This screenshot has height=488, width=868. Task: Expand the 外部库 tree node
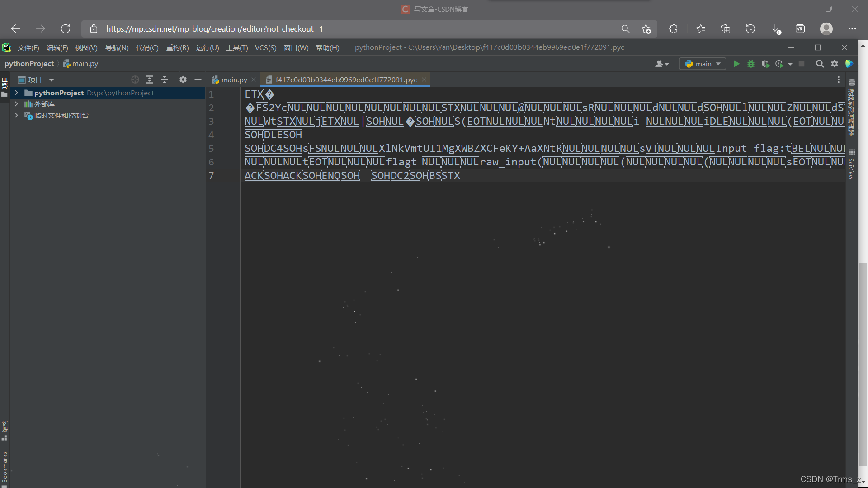(16, 104)
